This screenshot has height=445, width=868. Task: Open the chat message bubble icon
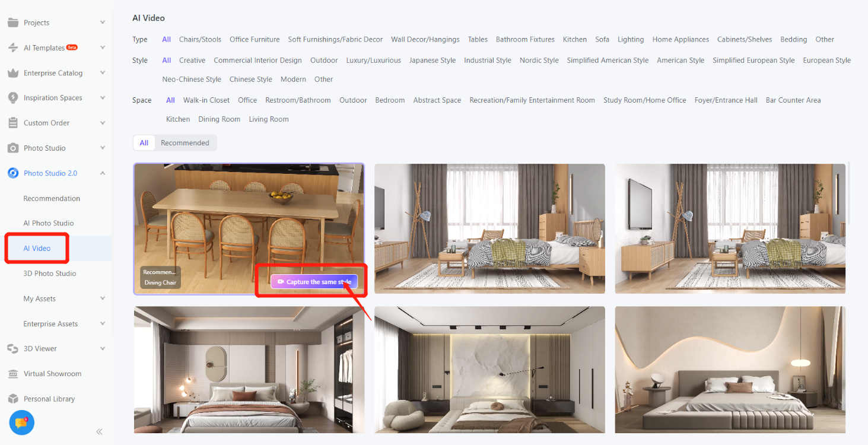tap(22, 423)
